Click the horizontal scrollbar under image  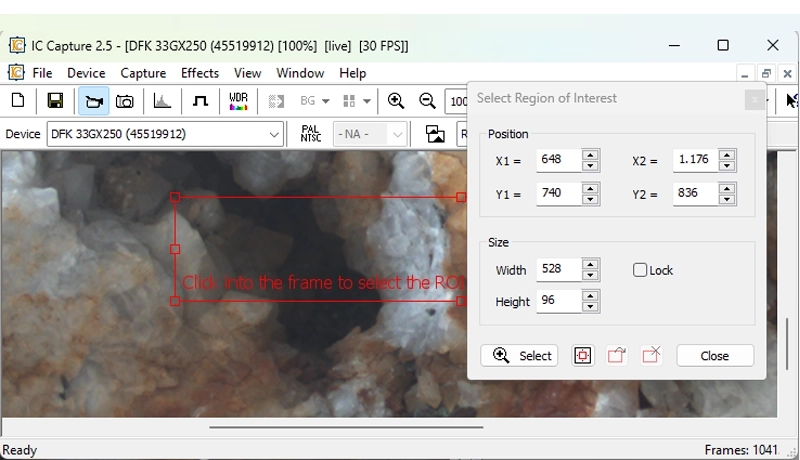click(345, 427)
